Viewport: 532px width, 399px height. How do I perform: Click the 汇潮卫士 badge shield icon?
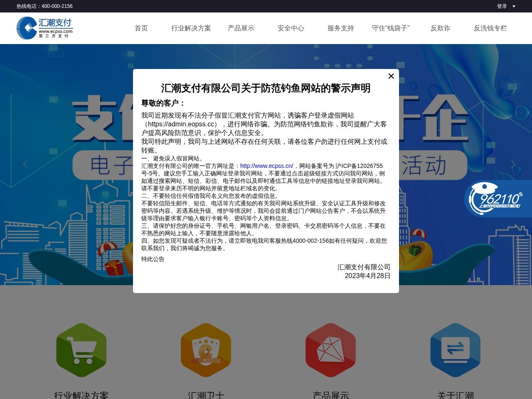206,350
